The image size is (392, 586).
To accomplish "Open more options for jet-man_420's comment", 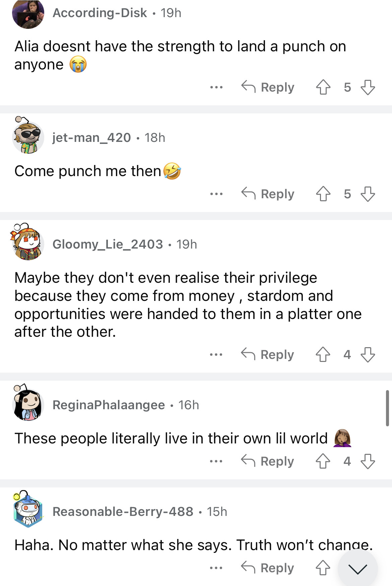I will [x=216, y=194].
